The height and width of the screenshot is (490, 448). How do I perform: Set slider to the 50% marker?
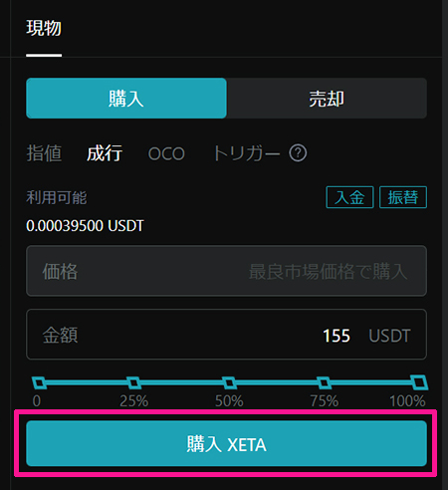(229, 382)
